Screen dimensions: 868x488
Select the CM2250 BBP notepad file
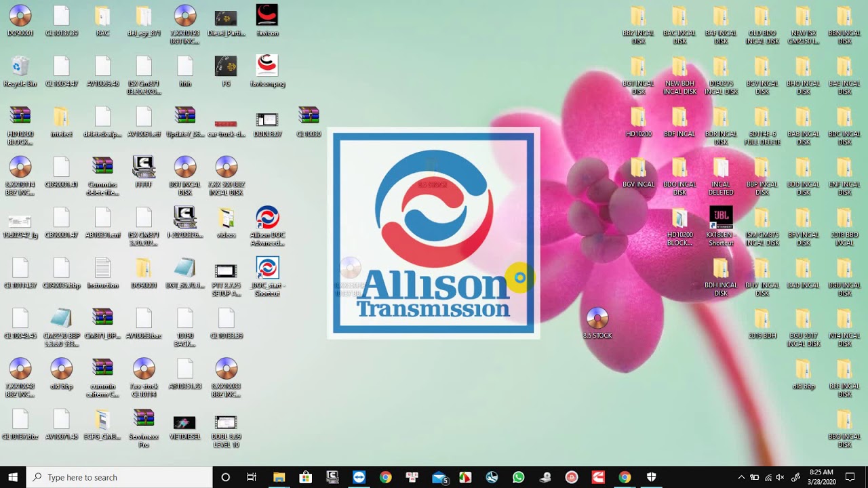pos(61,327)
